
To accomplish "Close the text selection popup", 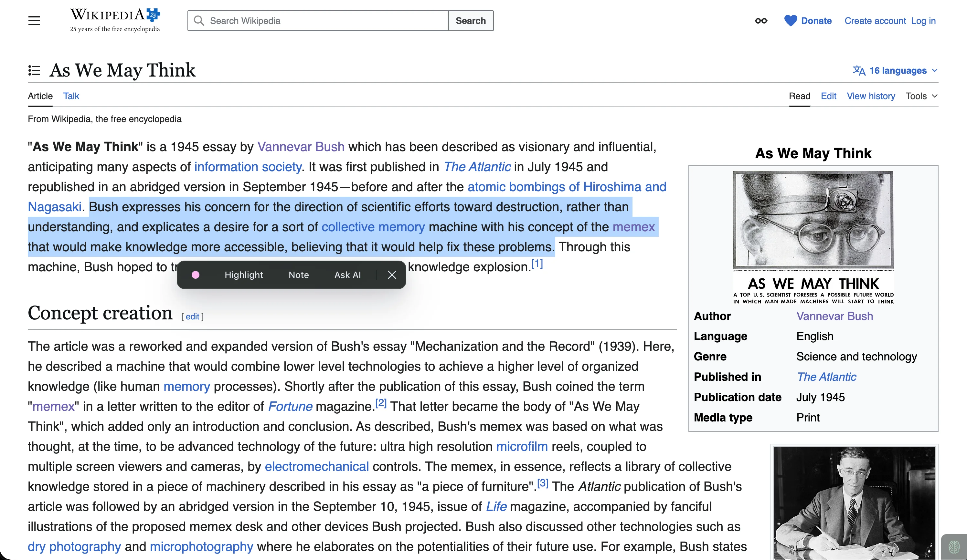I will [x=392, y=275].
